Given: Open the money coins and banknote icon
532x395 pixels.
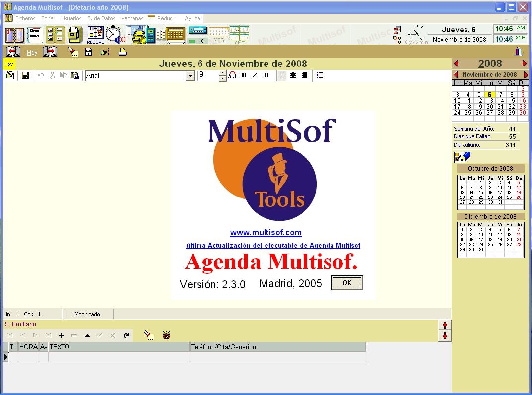Looking at the screenshot, I should 136,35.
